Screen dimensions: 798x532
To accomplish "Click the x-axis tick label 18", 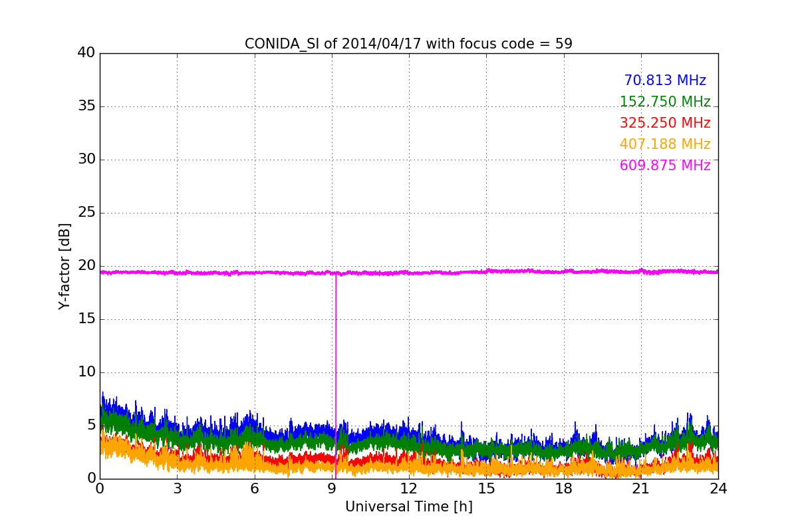I will [x=564, y=488].
